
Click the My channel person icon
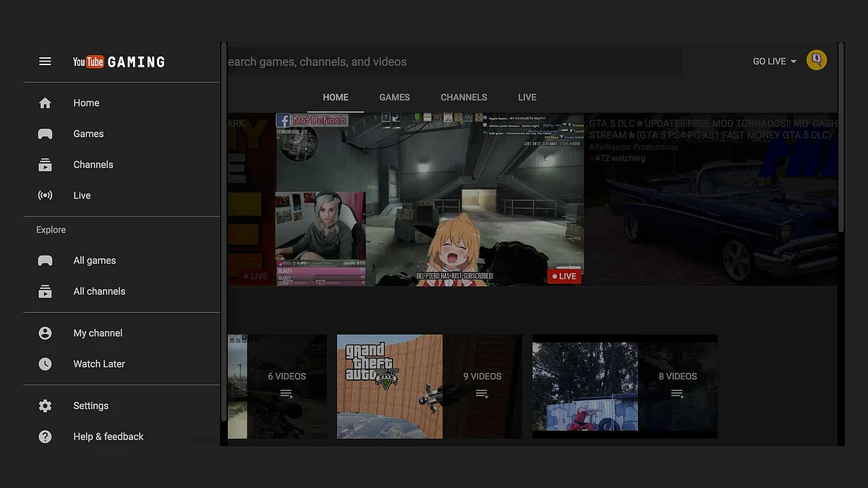click(45, 333)
